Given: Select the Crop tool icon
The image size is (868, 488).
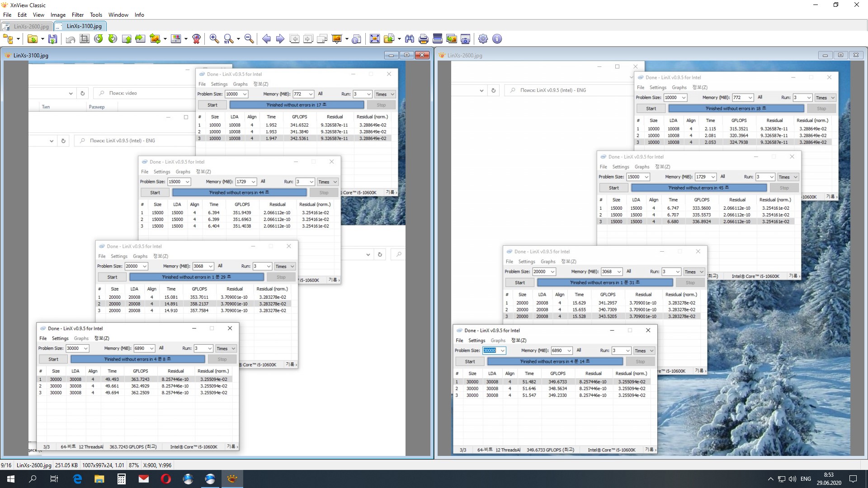Looking at the screenshot, I should point(85,39).
